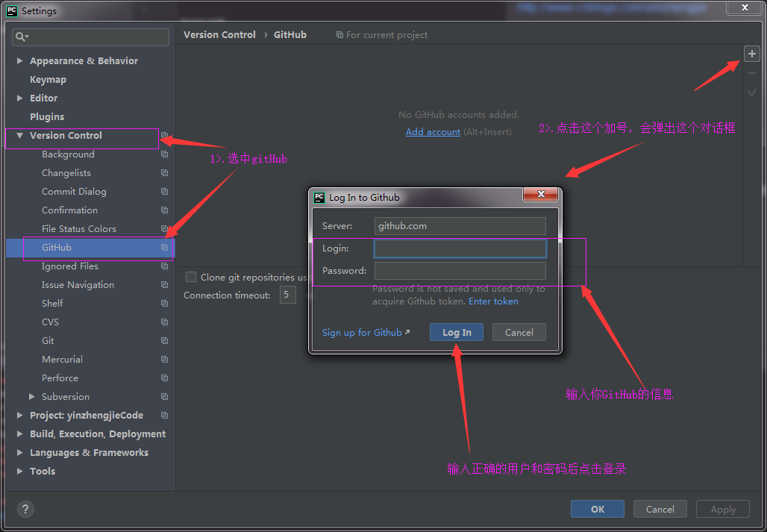Click the PyCharm icon in Settings title bar
Viewport: 767px width, 532px height.
12,10
